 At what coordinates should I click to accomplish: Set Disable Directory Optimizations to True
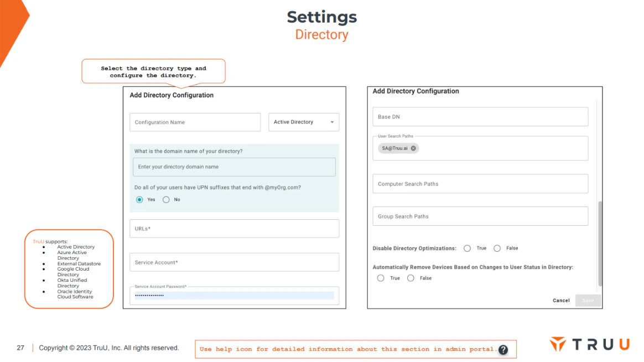click(467, 248)
